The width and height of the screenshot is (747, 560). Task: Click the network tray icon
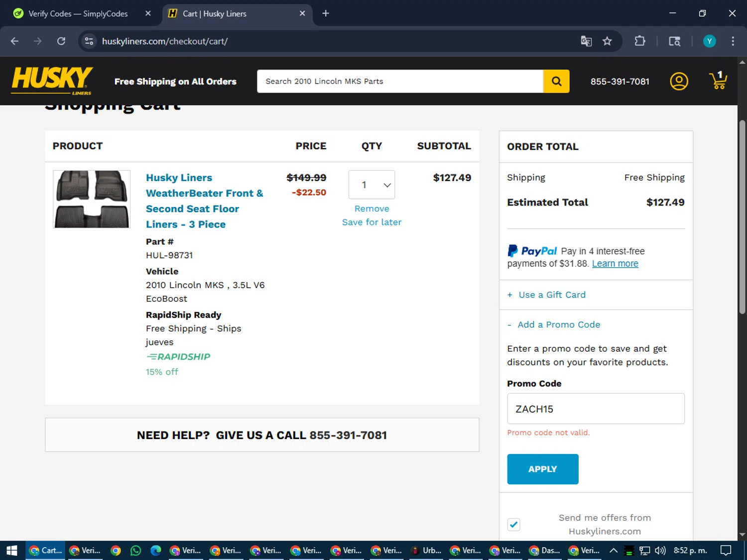pyautogui.click(x=645, y=551)
